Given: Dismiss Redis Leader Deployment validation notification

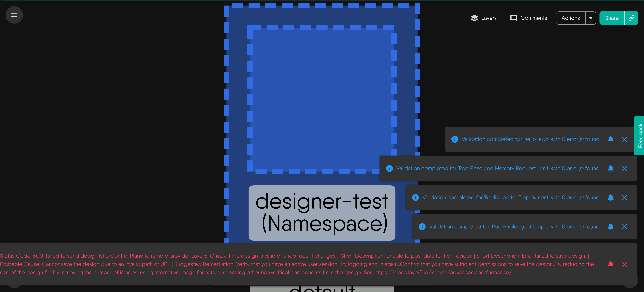Looking at the screenshot, I should click(624, 198).
